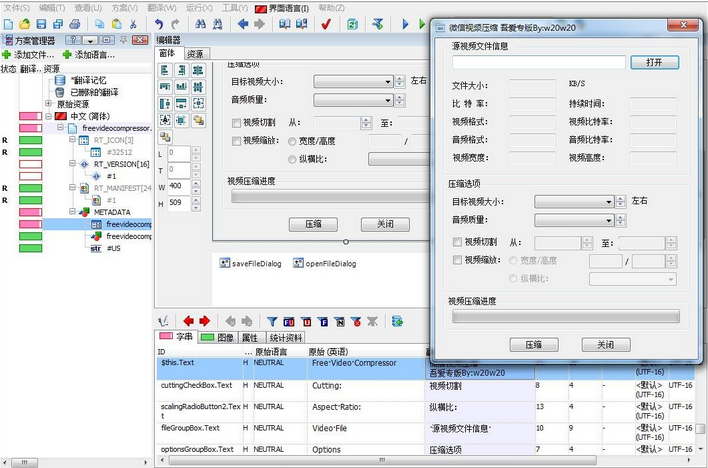Click the red left arrow above string table
Viewport: 708px width, 468px height.
[x=188, y=321]
